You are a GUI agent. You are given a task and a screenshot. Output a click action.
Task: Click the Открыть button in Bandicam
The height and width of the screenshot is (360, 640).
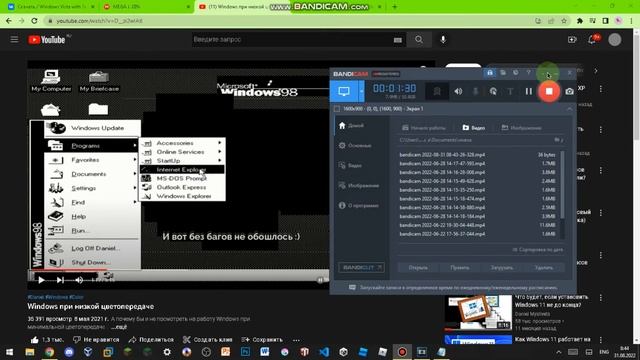(x=418, y=268)
